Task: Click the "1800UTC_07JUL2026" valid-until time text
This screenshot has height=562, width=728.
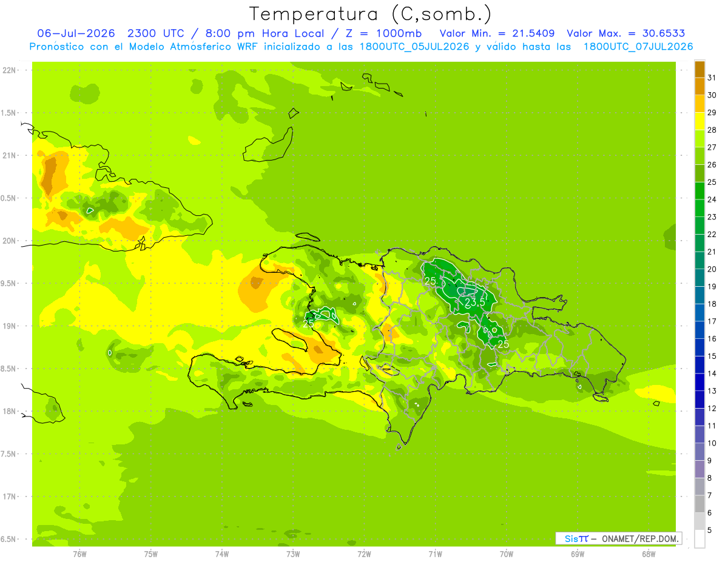Action: pyautogui.click(x=638, y=47)
